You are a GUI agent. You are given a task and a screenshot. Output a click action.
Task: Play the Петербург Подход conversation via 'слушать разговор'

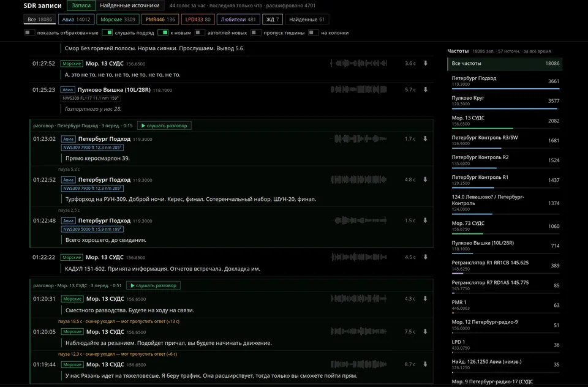click(164, 126)
